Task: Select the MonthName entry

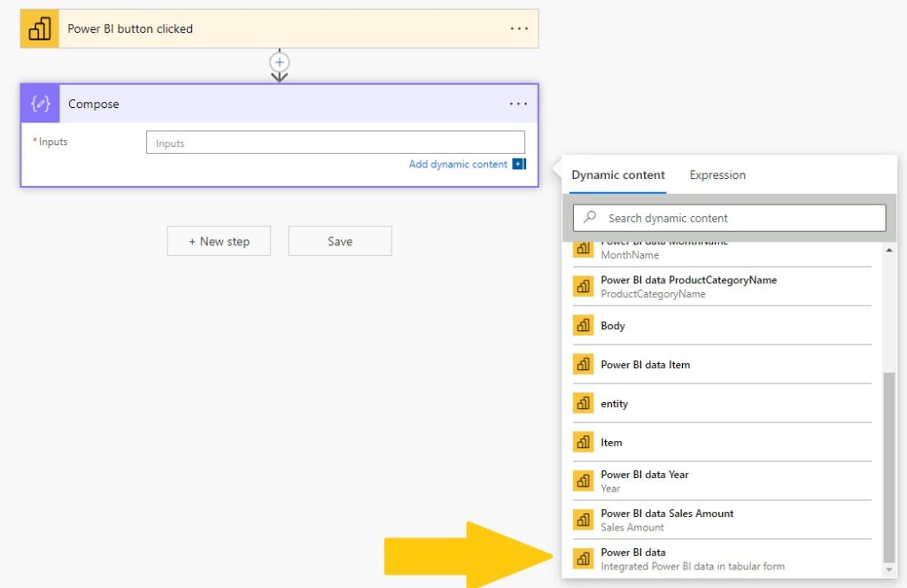Action: pos(722,253)
